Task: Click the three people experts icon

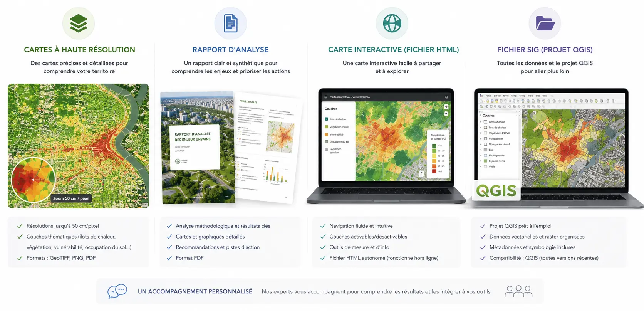Action: tap(518, 291)
